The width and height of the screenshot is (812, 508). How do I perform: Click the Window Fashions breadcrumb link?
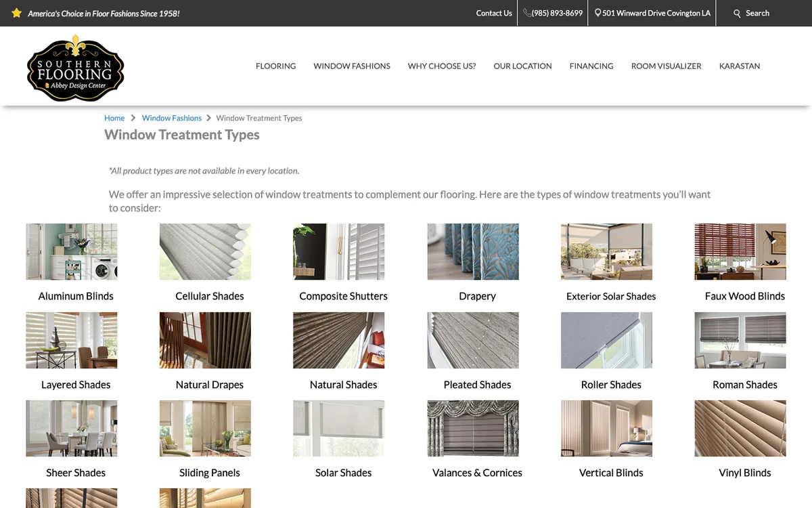(x=172, y=118)
